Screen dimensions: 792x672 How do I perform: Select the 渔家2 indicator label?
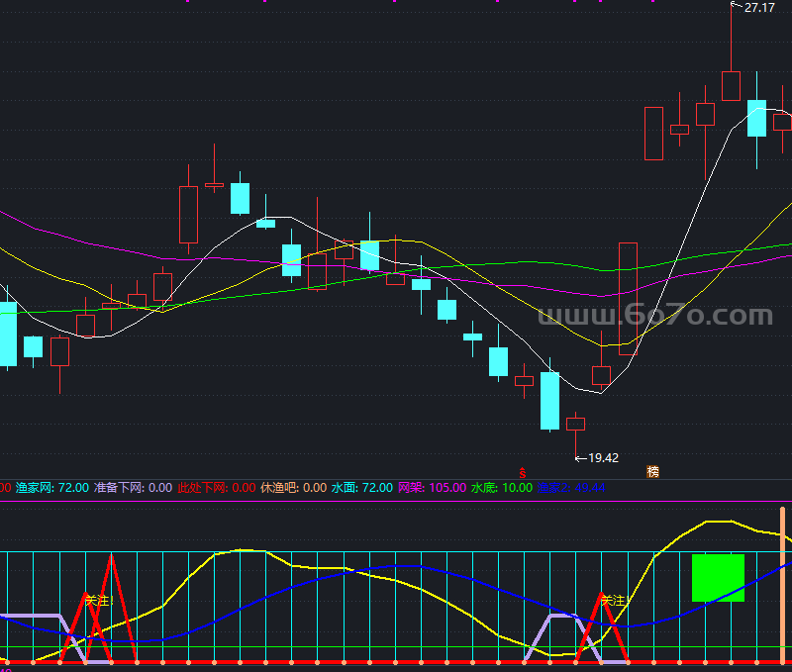571,488
